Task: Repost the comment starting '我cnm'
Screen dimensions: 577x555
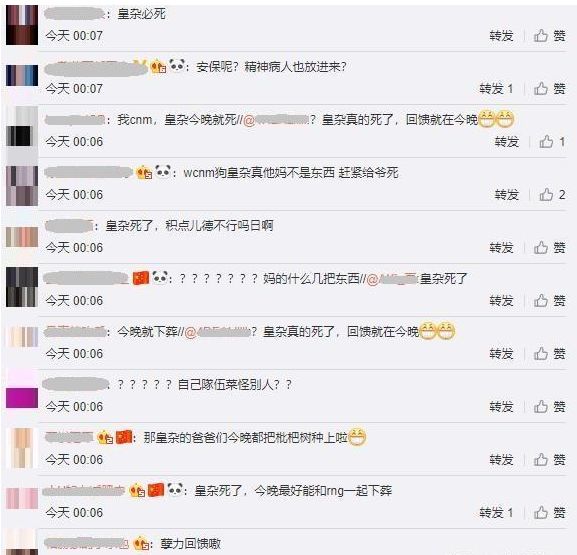Action: pos(507,142)
